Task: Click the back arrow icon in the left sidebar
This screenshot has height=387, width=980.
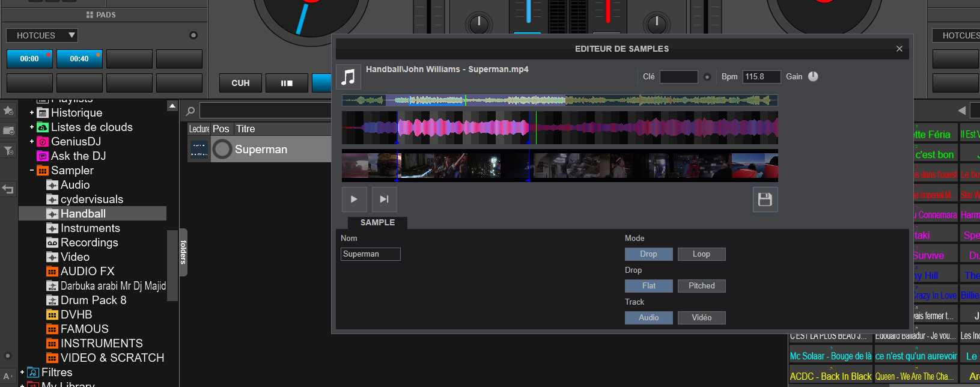Action: tap(8, 190)
